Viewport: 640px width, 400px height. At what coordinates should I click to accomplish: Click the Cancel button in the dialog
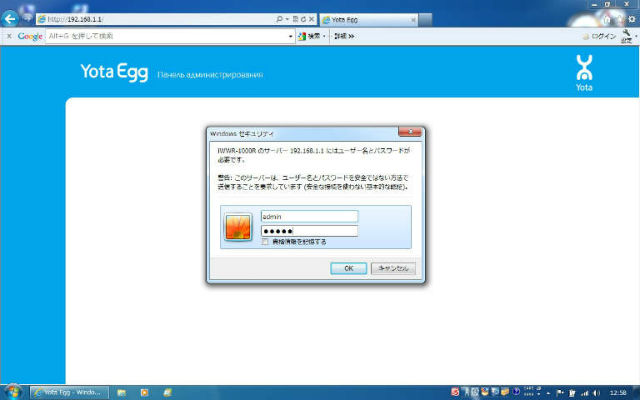(x=392, y=268)
